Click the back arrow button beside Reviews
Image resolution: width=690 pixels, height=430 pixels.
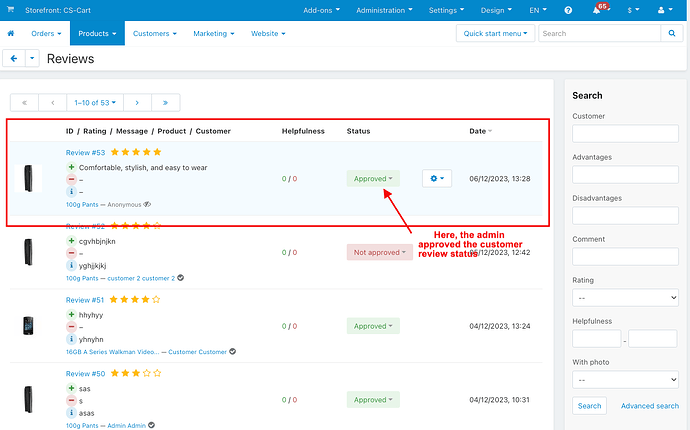[x=14, y=59]
